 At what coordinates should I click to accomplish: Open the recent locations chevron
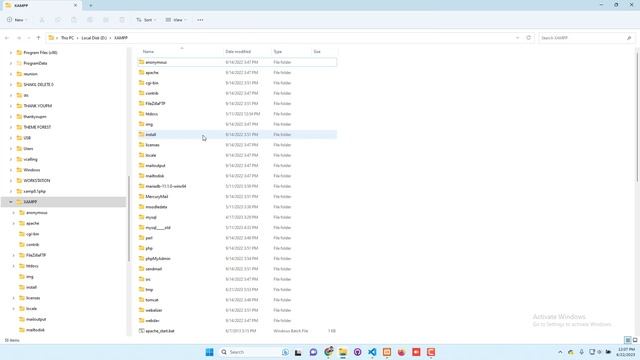[x=29, y=38]
